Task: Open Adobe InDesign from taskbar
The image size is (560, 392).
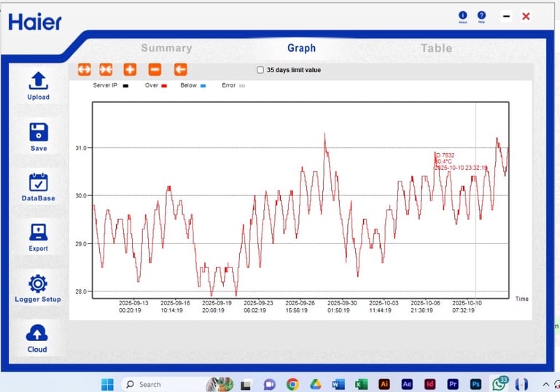Action: (430, 384)
